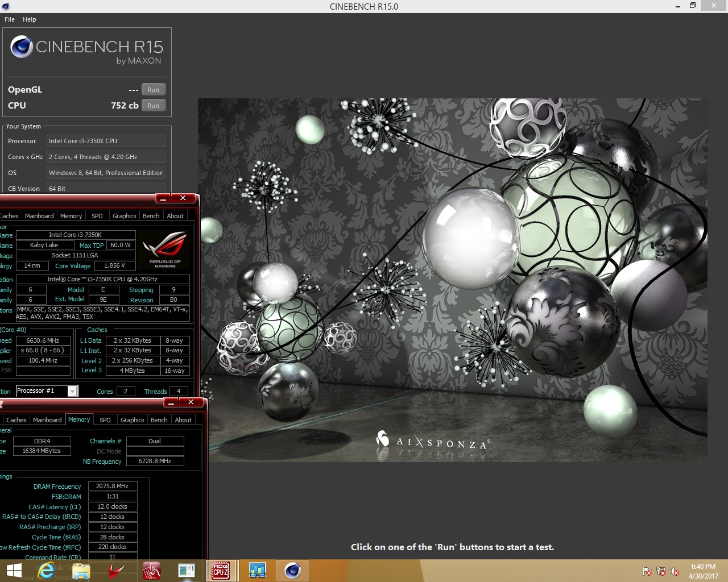This screenshot has width=728, height=582.
Task: Switch to the Memory tab in upper CPU-Z window
Action: [x=71, y=216]
